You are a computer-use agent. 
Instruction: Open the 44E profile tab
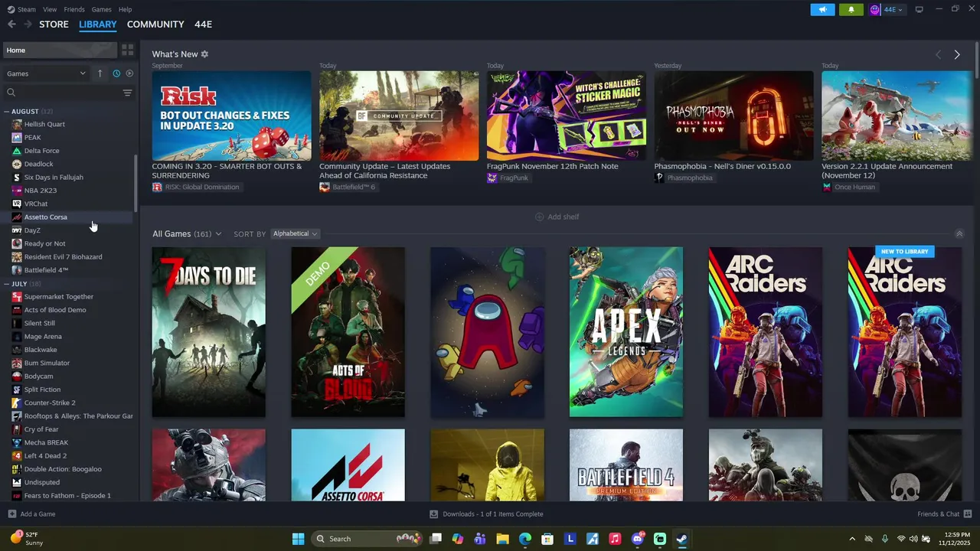tap(203, 24)
